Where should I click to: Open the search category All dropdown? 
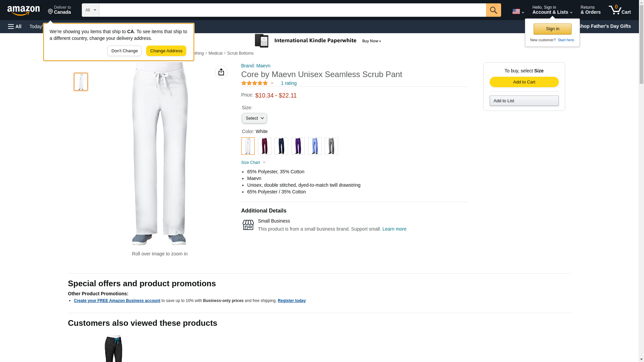pyautogui.click(x=91, y=10)
